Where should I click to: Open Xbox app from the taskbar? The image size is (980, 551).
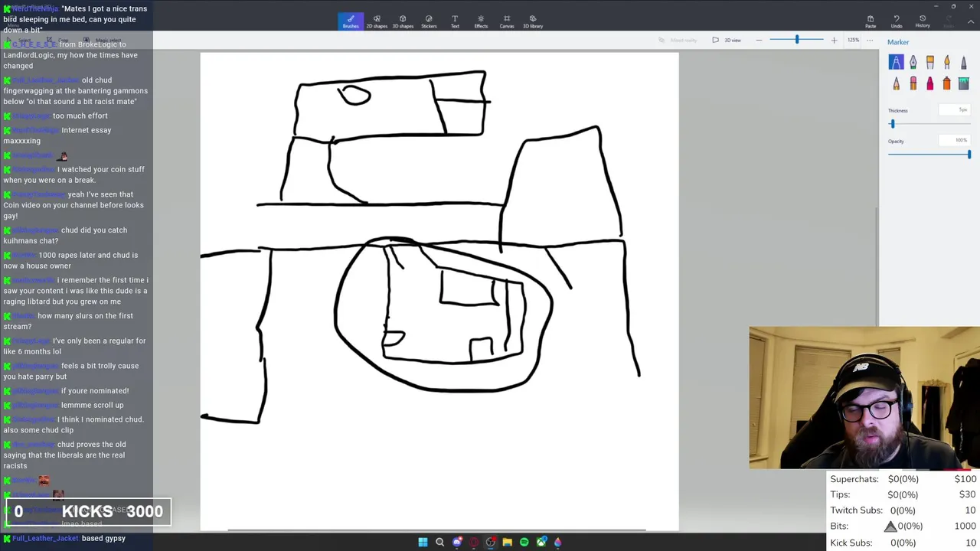point(541,543)
